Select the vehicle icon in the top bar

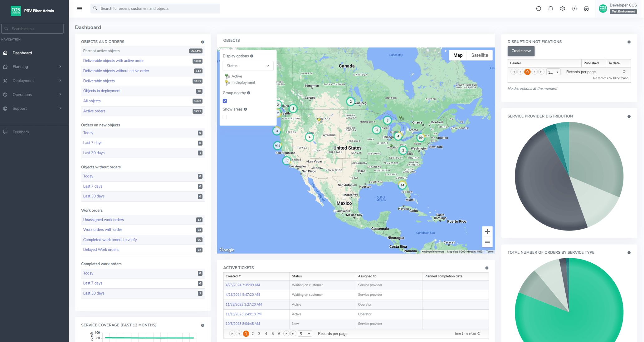click(x=587, y=8)
